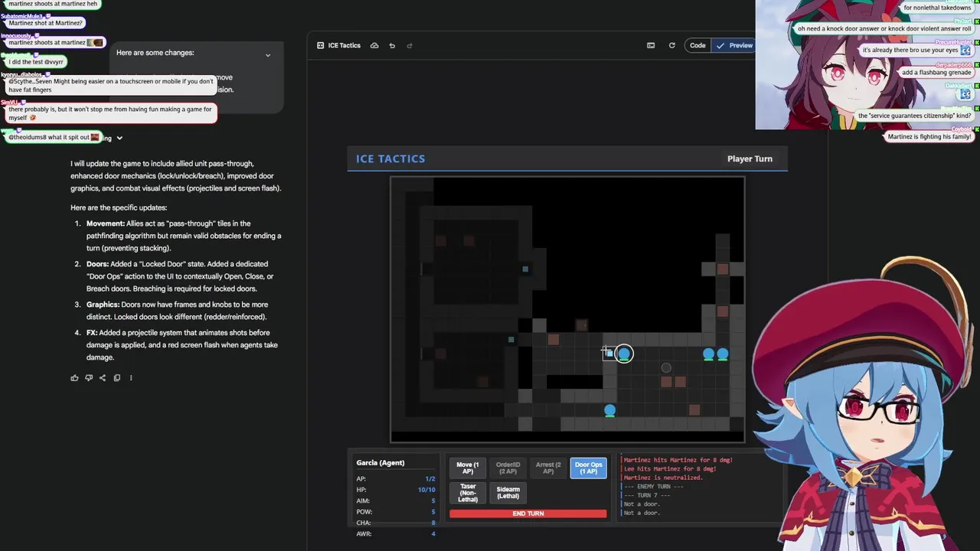
Task: Select the Taser (Non-Lethal) weapon
Action: 467,494
